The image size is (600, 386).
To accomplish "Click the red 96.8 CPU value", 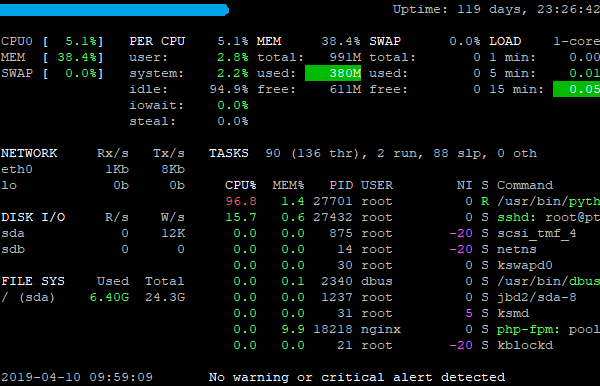I will pyautogui.click(x=241, y=201).
